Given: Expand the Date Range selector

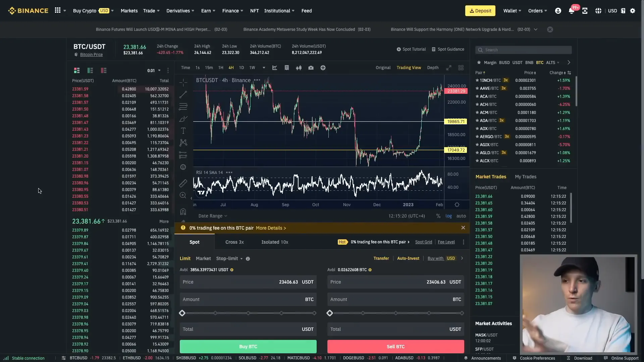Looking at the screenshot, I should click(213, 216).
